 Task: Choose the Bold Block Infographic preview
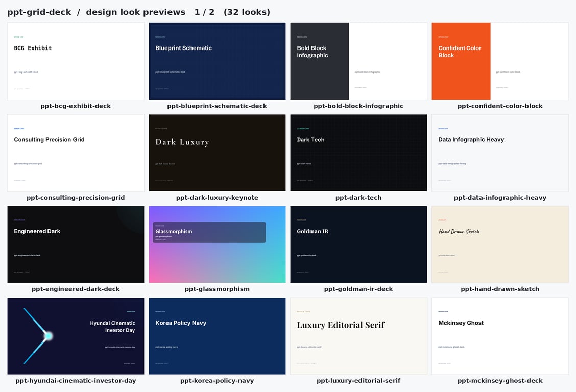(358, 61)
